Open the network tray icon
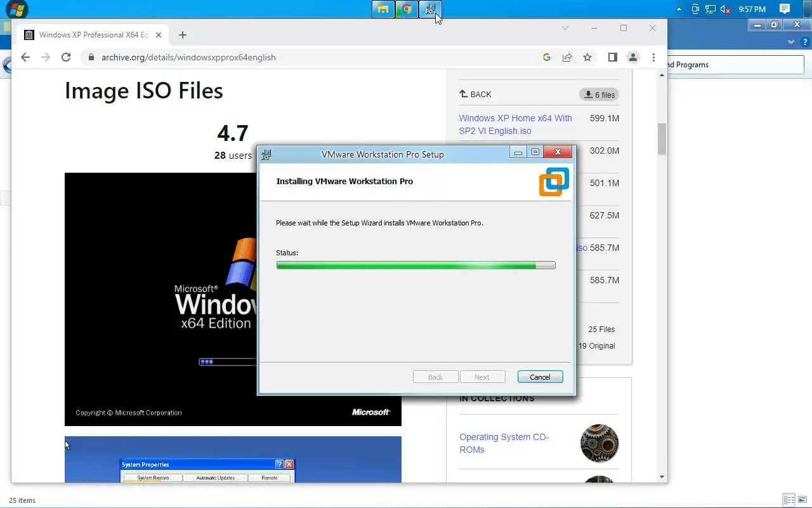The width and height of the screenshot is (812, 508). point(710,9)
